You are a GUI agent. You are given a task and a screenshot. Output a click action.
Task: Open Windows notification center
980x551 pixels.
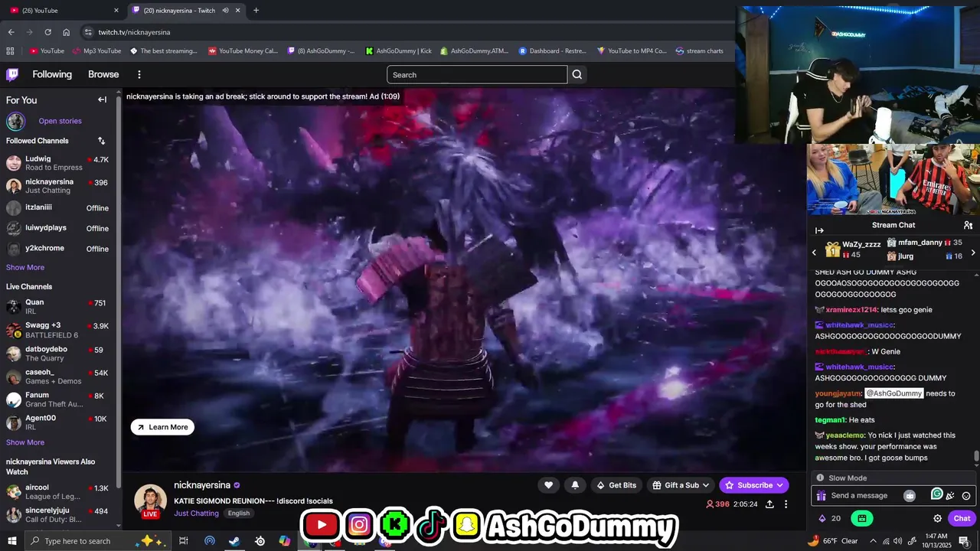coord(964,541)
